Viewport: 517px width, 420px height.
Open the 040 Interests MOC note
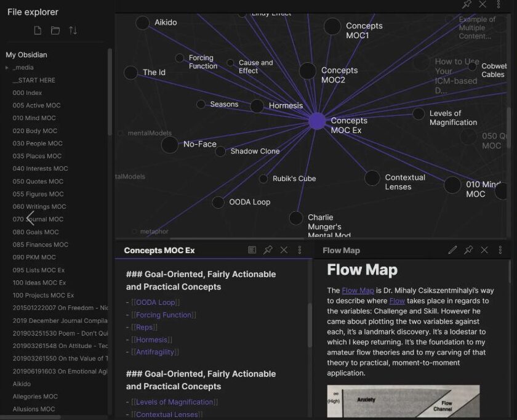click(x=40, y=168)
